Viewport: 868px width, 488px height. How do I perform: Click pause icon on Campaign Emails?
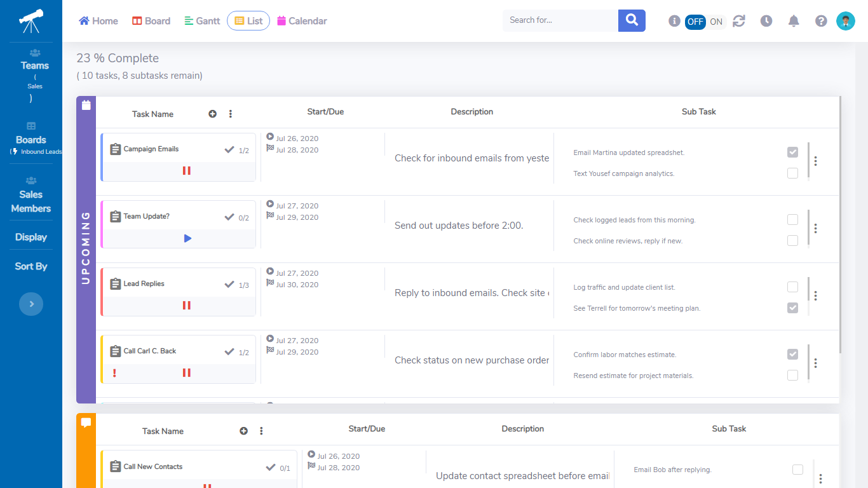[187, 171]
